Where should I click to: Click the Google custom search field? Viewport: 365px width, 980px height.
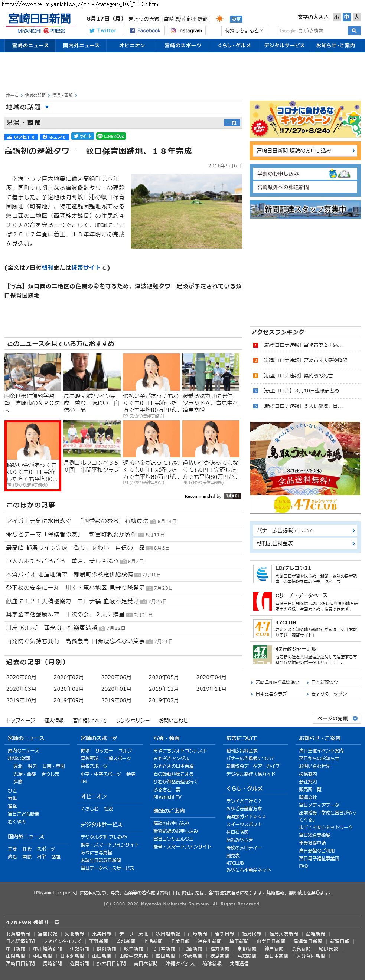click(313, 30)
